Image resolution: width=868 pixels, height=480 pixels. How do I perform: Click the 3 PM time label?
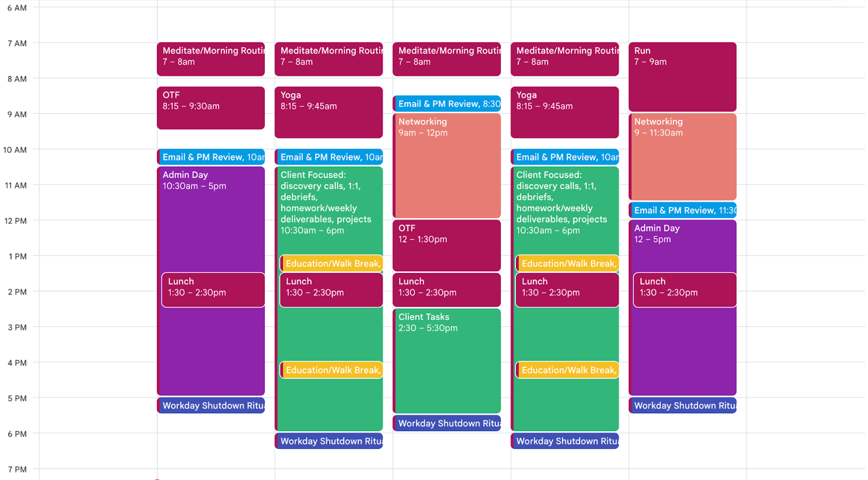[x=17, y=328]
